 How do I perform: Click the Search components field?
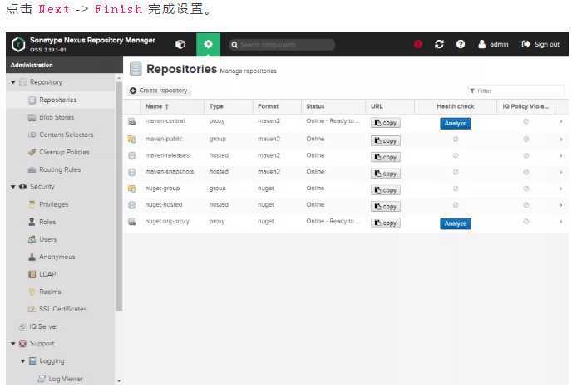tap(282, 45)
